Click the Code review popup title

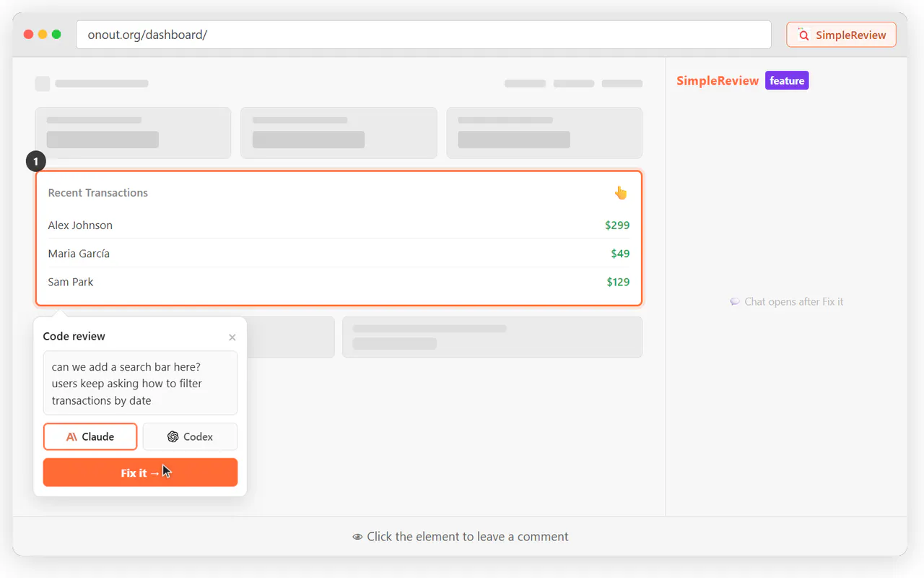(74, 337)
